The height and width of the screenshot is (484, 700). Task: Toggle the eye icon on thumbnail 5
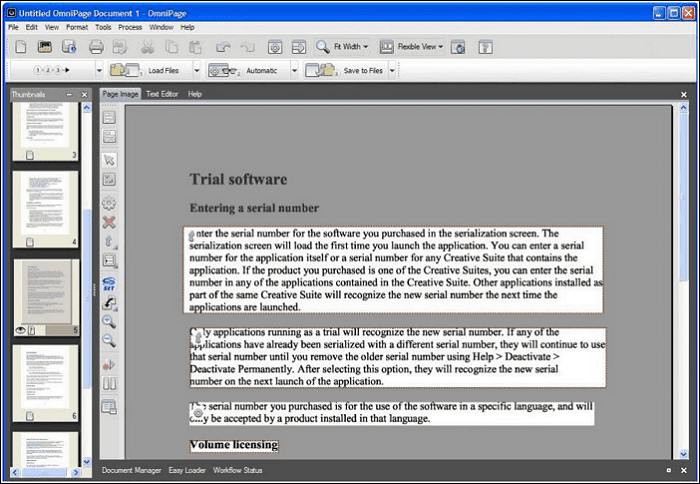[x=20, y=329]
